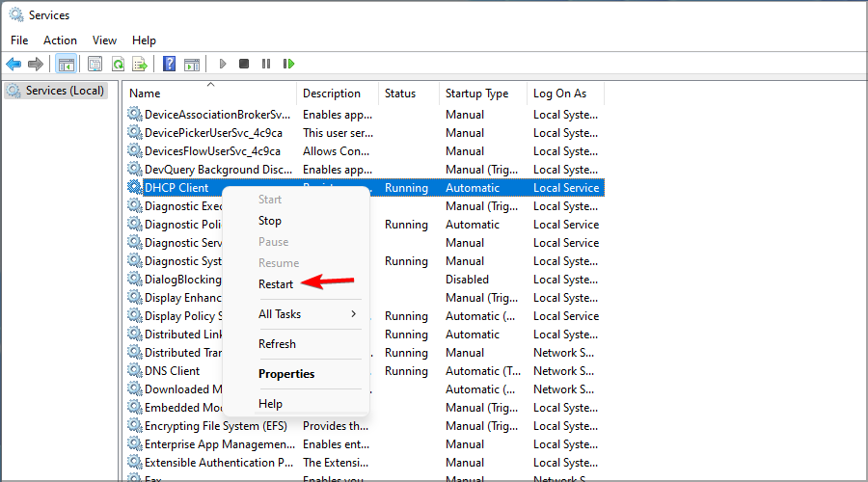This screenshot has height=482, width=868.
Task: Click 'This user ser...' description cell
Action: pos(338,133)
